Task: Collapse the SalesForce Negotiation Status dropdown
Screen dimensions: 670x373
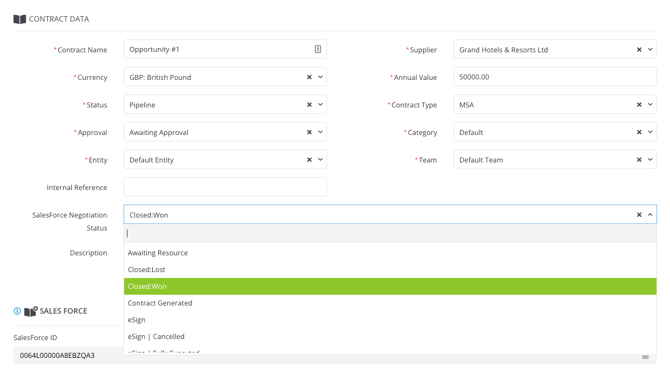Action: point(650,215)
